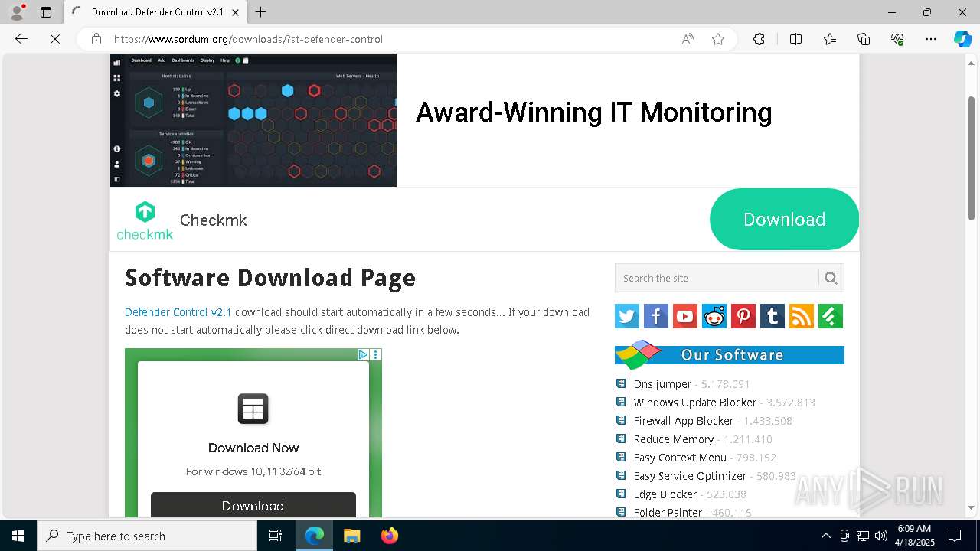
Task: Open the Windows Start menu
Action: 18,536
